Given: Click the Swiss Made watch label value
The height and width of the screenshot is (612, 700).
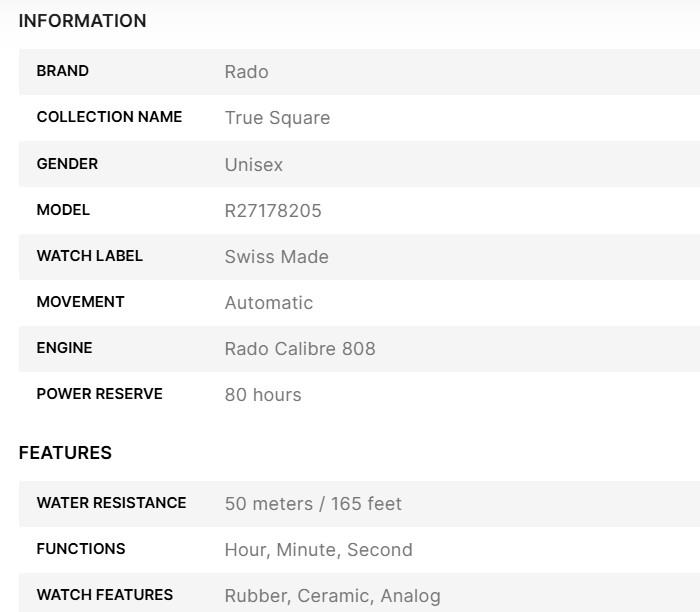Looking at the screenshot, I should pyautogui.click(x=276, y=257).
